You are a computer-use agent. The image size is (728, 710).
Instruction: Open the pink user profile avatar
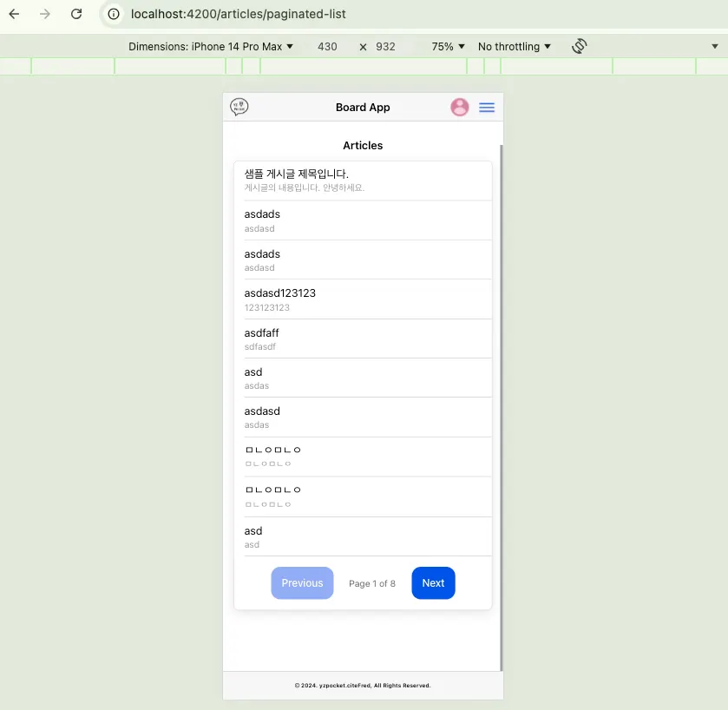pos(460,107)
